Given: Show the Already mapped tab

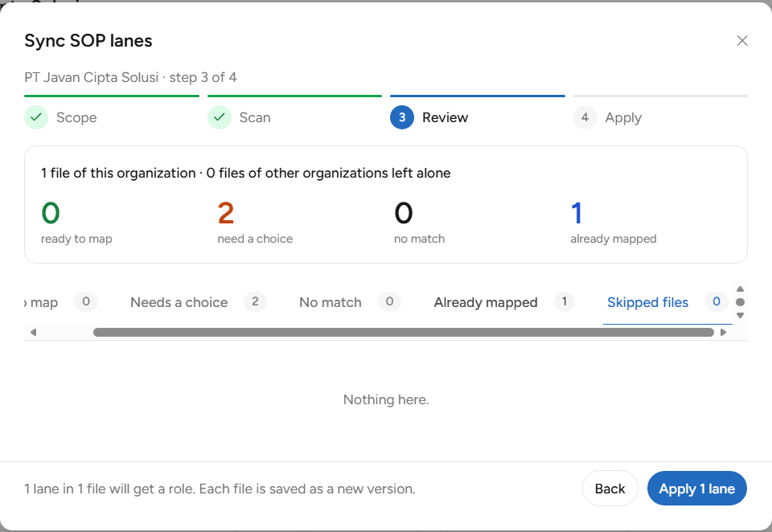Looking at the screenshot, I should point(503,302).
